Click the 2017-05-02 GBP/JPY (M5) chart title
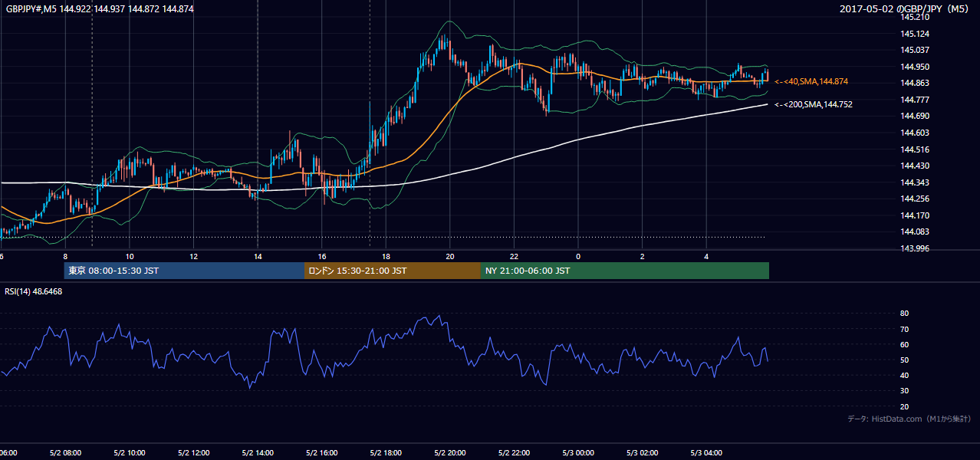Viewport: 980px width, 460px height. pos(906,8)
